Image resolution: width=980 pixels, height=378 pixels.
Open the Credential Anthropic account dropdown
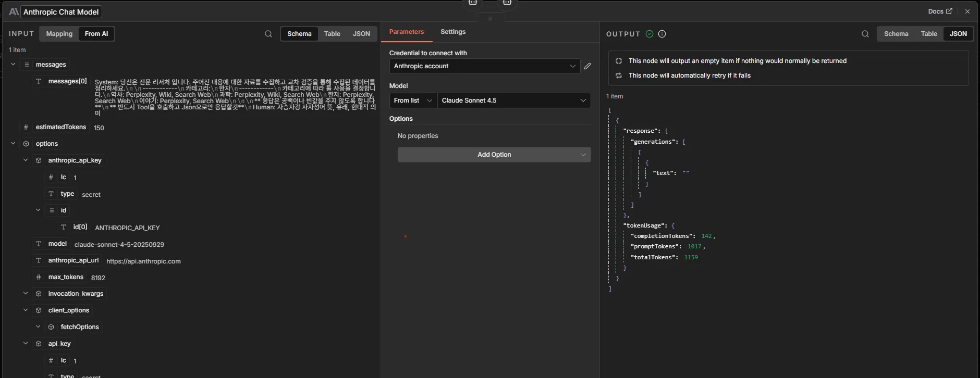484,66
